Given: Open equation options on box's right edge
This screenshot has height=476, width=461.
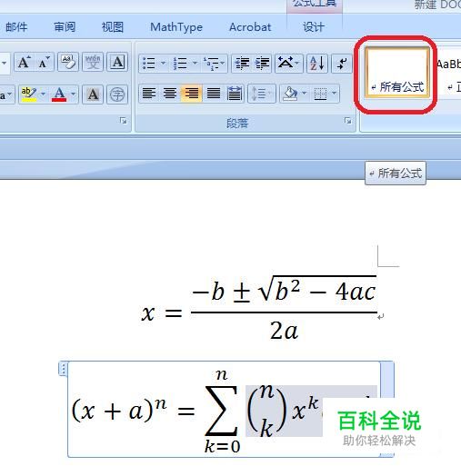Looking at the screenshot, I should (387, 380).
